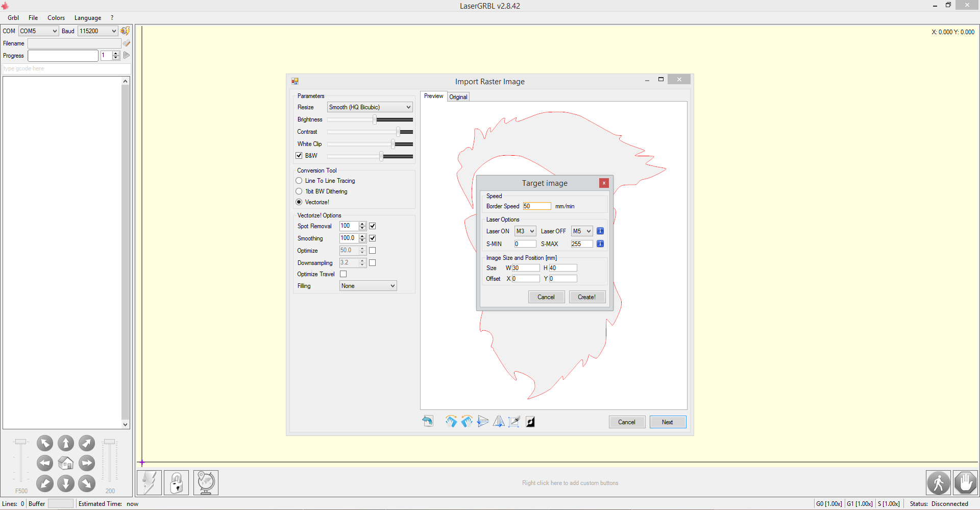Image resolution: width=980 pixels, height=510 pixels.
Task: Click the globe set-zero position button
Action: pos(206,482)
